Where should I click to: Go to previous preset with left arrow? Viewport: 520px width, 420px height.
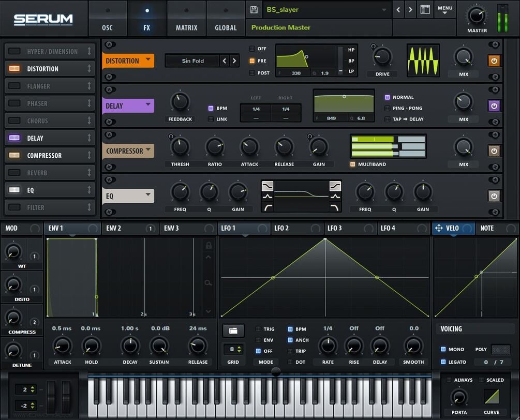coord(398,10)
